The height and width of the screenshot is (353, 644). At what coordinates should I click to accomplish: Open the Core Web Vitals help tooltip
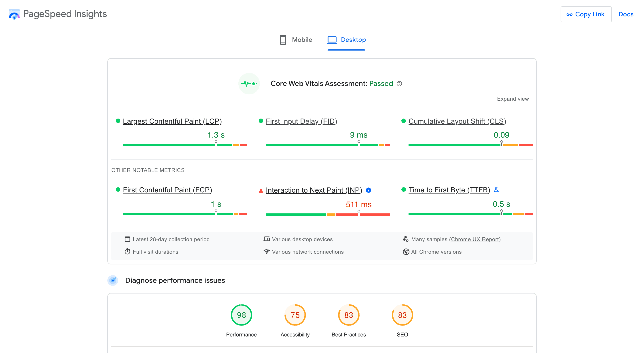click(x=399, y=84)
